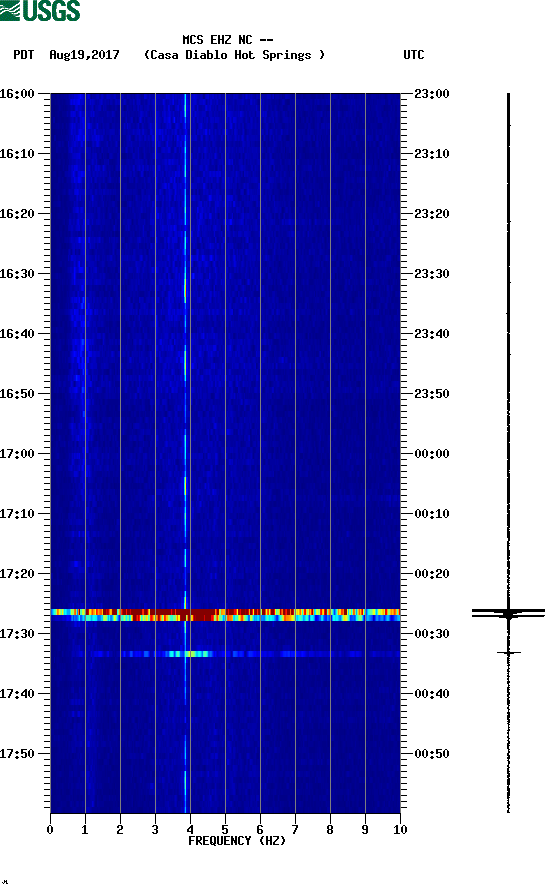Click the large spike on the seismogram trace
This screenshot has width=552, height=893.
tap(508, 613)
